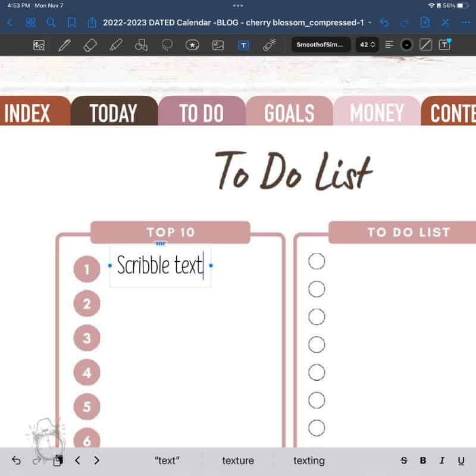This screenshot has width=476, height=476.
Task: Select the text box's right resize handle
Action: pos(211,265)
